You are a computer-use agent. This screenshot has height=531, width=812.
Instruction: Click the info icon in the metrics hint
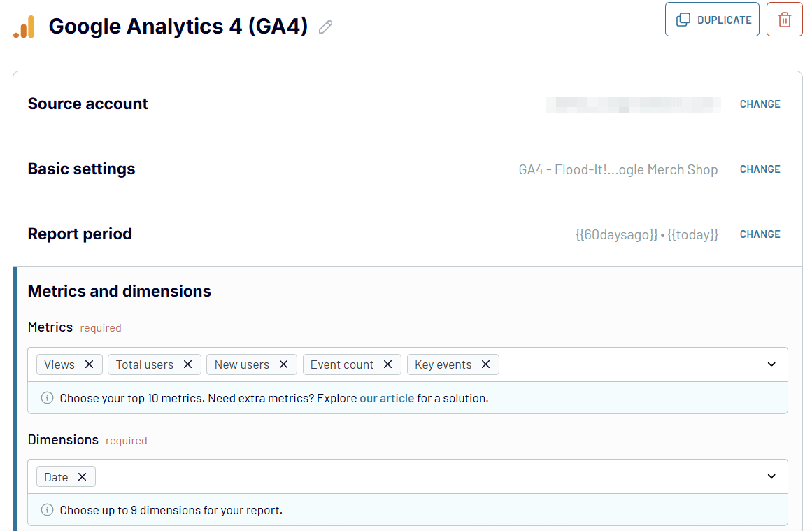[47, 398]
